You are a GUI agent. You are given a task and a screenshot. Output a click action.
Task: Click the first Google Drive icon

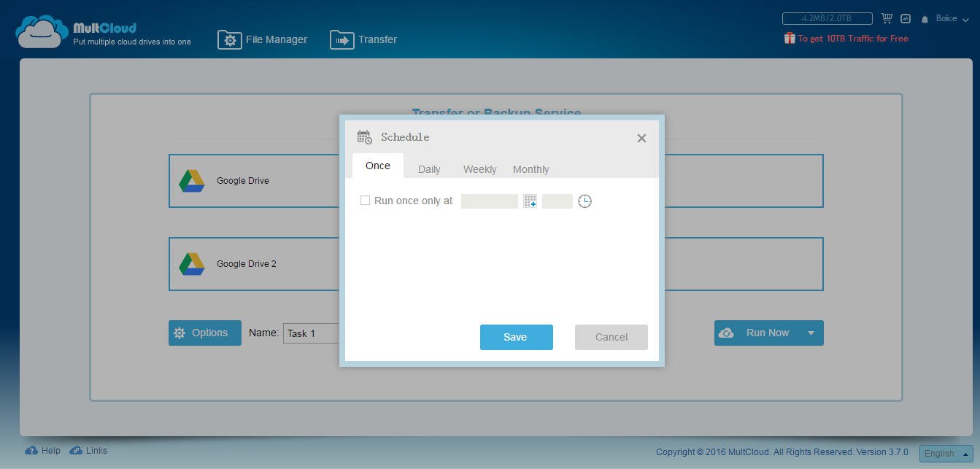pos(192,181)
